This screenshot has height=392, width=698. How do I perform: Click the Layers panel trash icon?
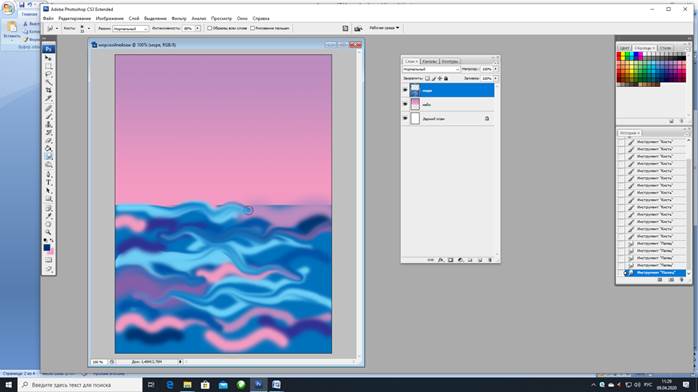pos(490,260)
